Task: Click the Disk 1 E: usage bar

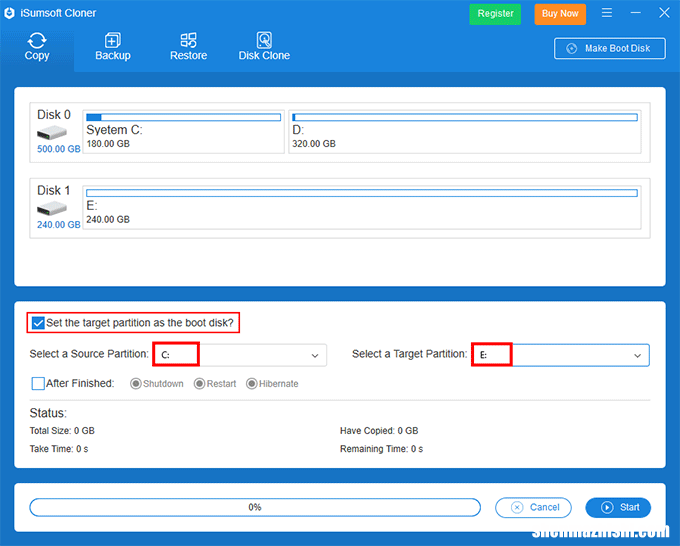Action: point(362,193)
